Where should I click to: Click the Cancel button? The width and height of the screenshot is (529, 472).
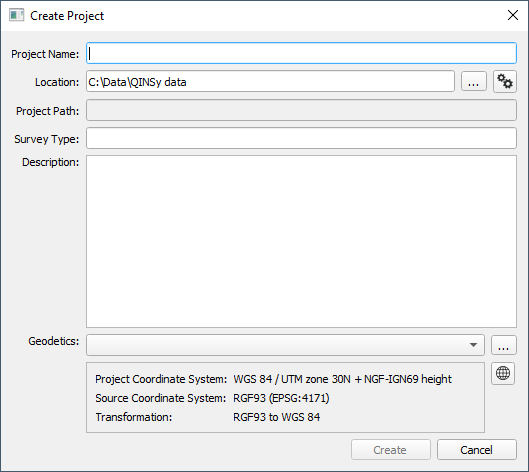(477, 449)
